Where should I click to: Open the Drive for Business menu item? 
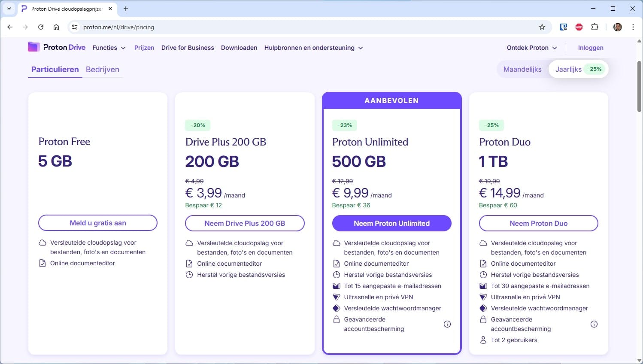coord(188,48)
